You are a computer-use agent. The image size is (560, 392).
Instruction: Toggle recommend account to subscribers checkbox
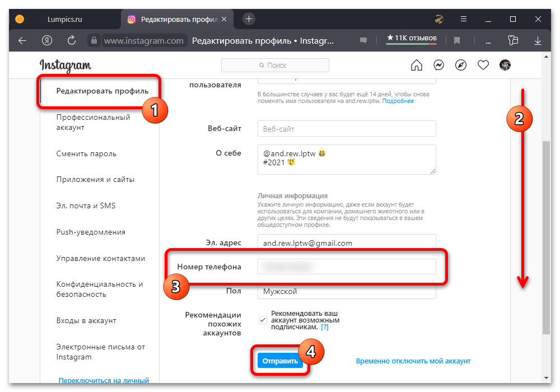pyautogui.click(x=263, y=320)
